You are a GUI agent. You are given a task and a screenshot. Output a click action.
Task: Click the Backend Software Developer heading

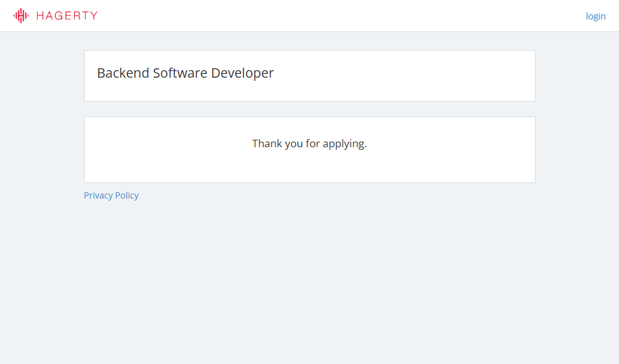coord(185,73)
